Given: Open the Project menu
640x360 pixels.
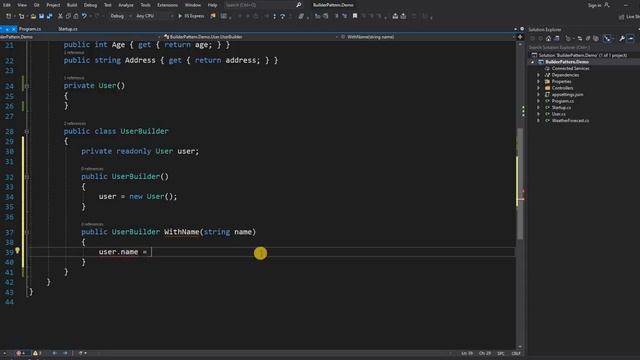Looking at the screenshot, I should click(x=53, y=5).
